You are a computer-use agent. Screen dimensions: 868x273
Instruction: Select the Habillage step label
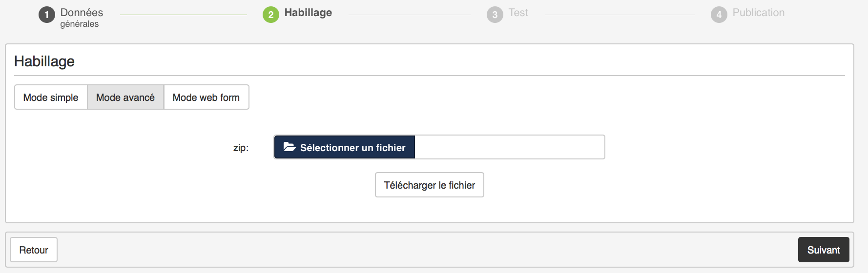coord(308,13)
